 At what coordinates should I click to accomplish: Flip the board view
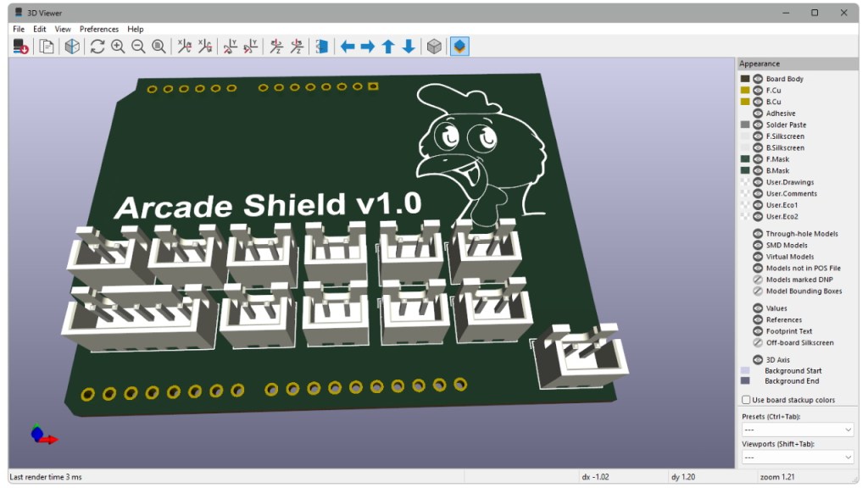click(x=320, y=47)
